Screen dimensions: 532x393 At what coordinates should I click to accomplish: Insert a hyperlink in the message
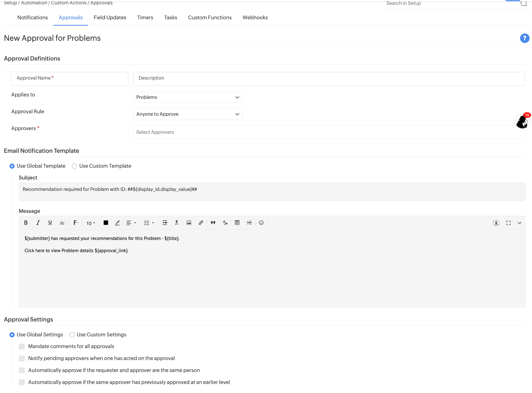(x=201, y=223)
